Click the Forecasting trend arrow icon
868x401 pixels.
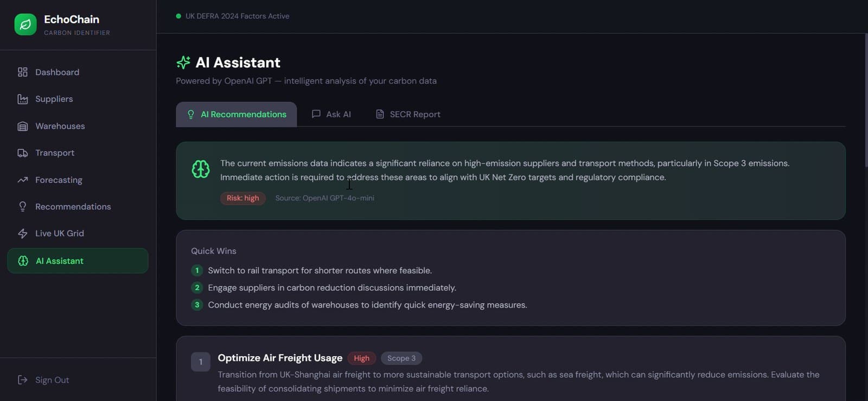coord(22,180)
